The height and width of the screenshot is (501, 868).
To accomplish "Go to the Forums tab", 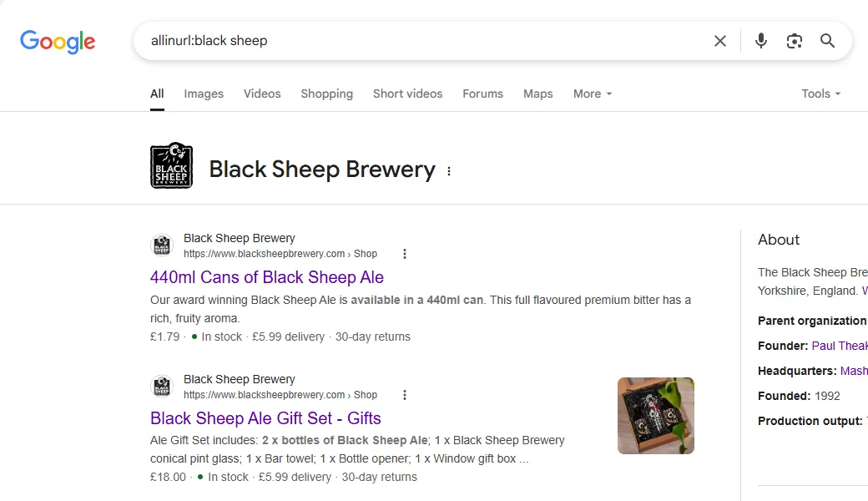I will click(482, 94).
